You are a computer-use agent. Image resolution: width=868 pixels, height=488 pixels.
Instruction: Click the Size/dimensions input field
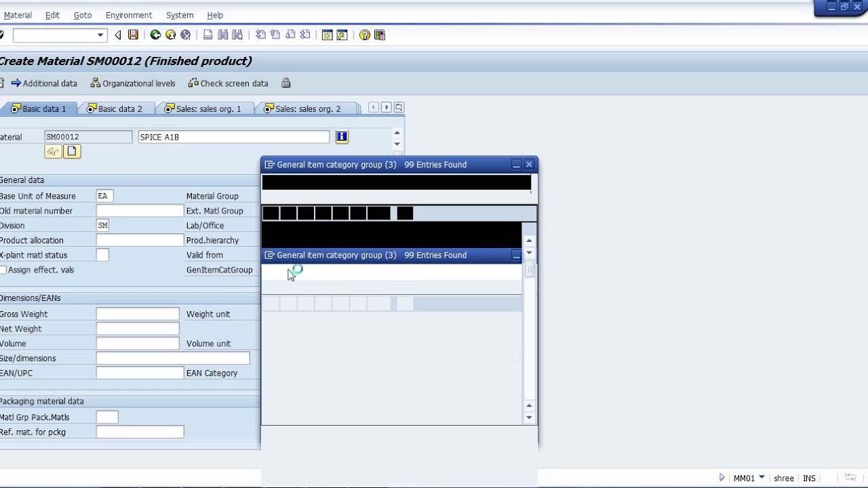[173, 358]
